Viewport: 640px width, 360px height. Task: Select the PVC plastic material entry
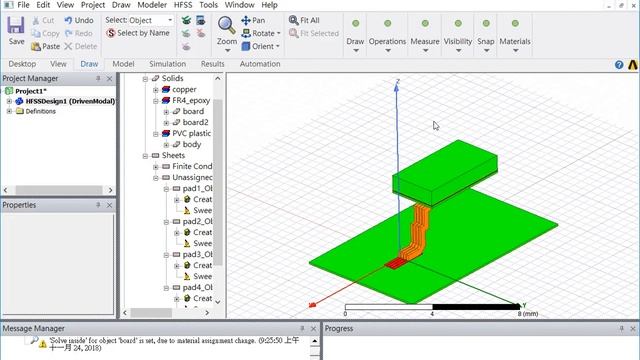pyautogui.click(x=191, y=133)
